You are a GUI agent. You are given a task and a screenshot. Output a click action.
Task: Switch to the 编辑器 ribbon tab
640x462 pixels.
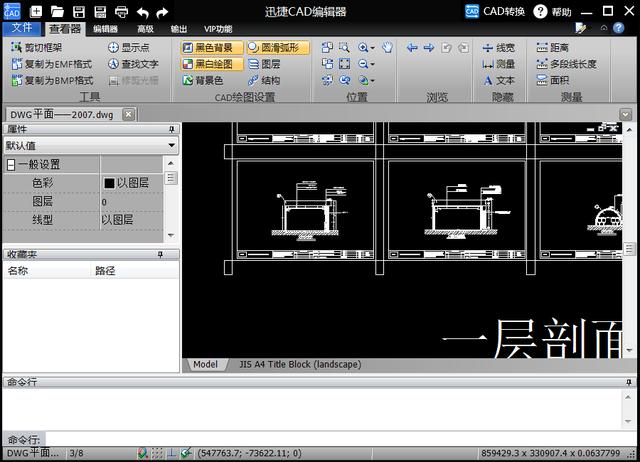point(105,29)
